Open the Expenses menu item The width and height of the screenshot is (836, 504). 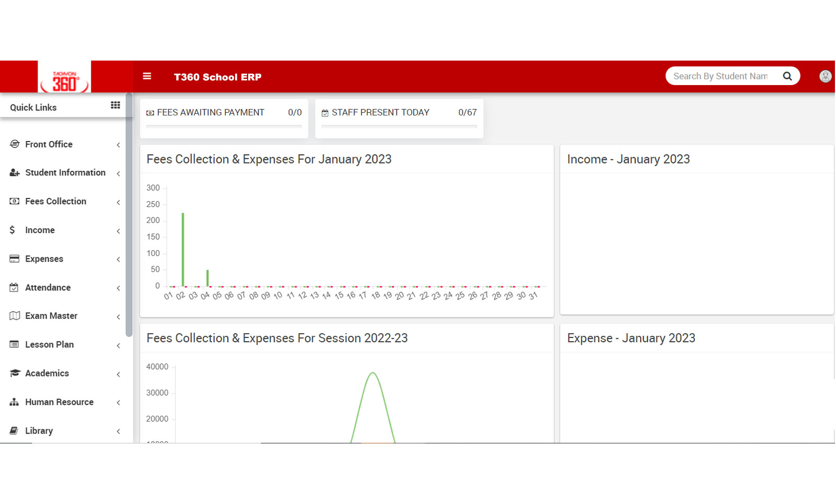[x=44, y=259]
